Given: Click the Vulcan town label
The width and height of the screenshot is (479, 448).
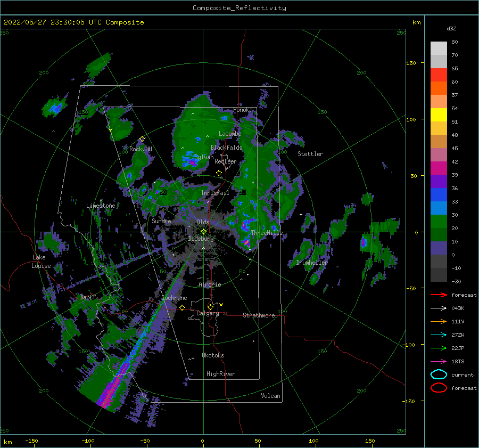Looking at the screenshot, I should tap(271, 396).
